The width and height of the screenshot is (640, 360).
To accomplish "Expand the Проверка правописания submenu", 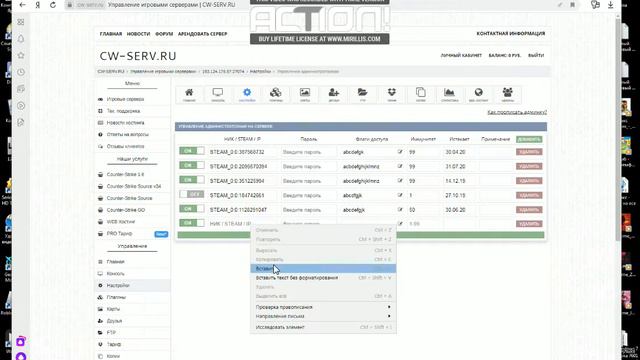I will point(323,307).
